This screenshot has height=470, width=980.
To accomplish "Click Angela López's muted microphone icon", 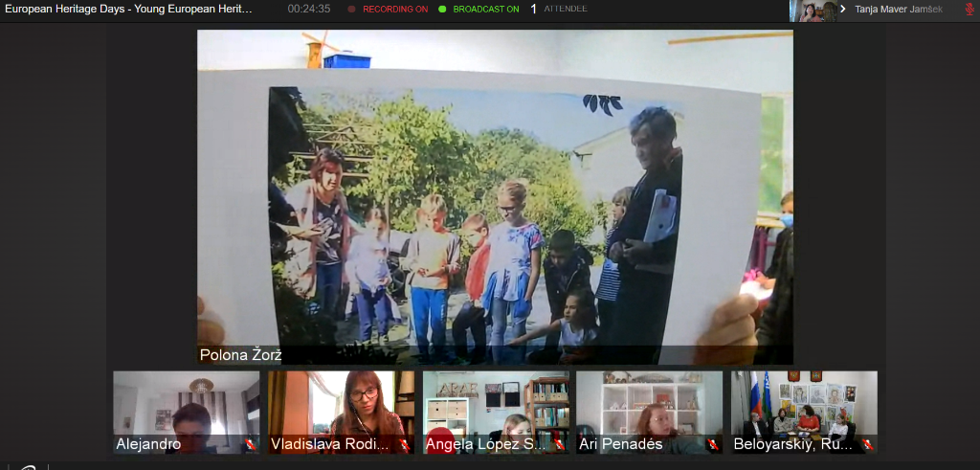I will coord(559,445).
